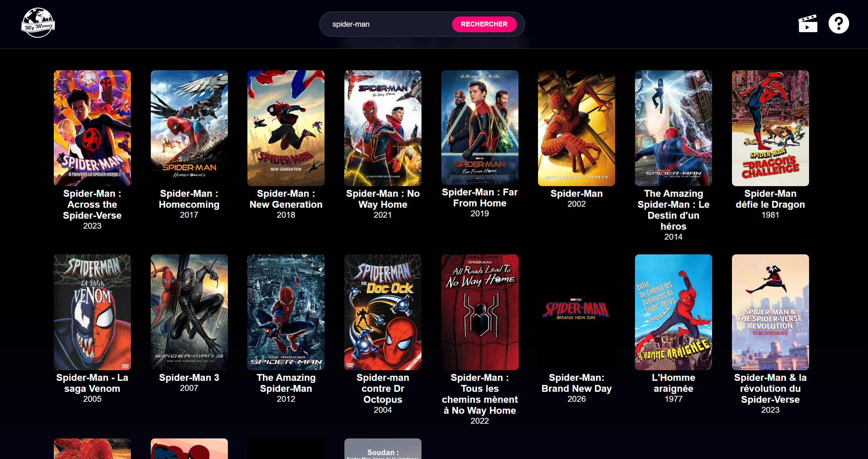This screenshot has width=868, height=459.
Task: Click title 'Spider-Man défie le Dragon'
Action: tap(770, 199)
